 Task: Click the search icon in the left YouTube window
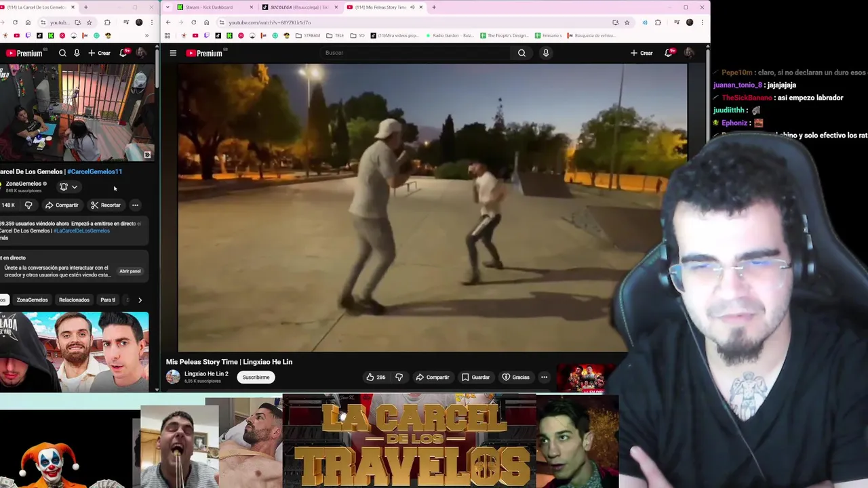tap(62, 53)
